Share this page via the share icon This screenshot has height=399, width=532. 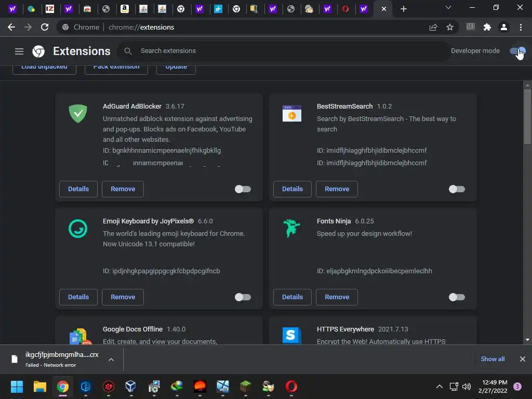point(433,27)
